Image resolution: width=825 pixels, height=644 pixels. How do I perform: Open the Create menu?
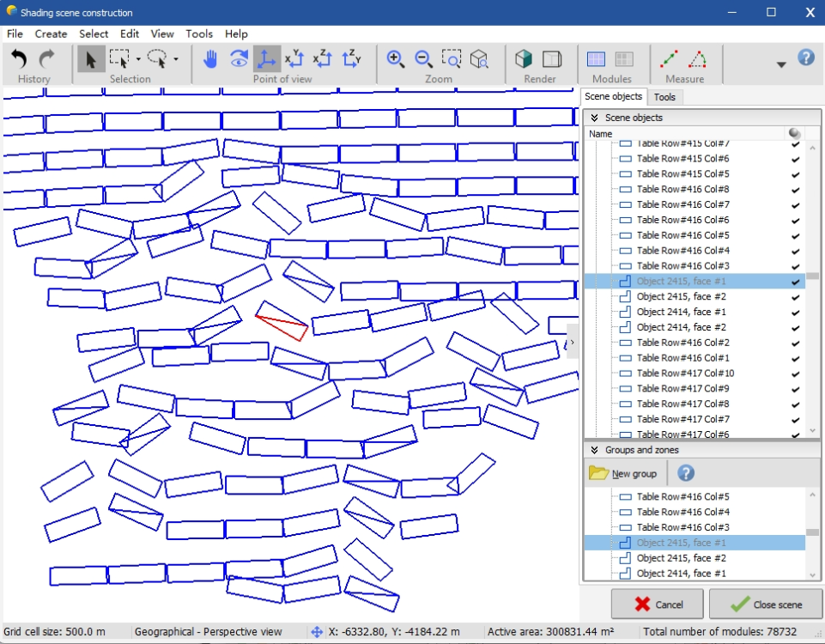click(x=51, y=34)
